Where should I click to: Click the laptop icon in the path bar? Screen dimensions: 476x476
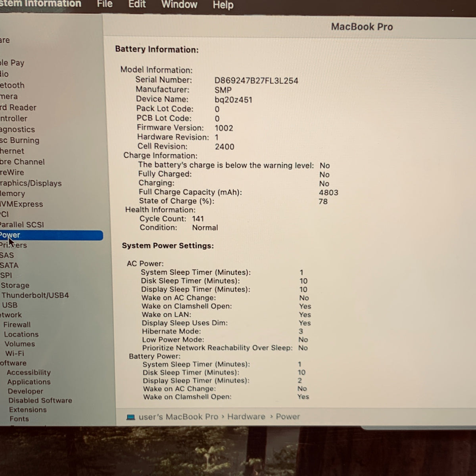[x=131, y=417]
